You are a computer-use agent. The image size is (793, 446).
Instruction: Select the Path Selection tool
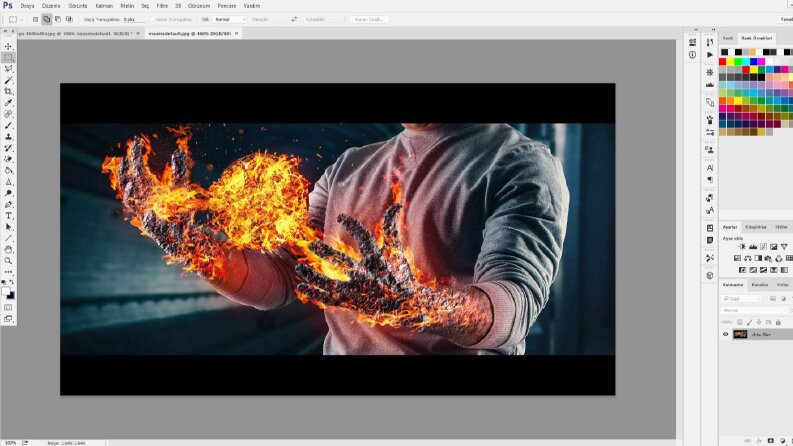[x=8, y=227]
